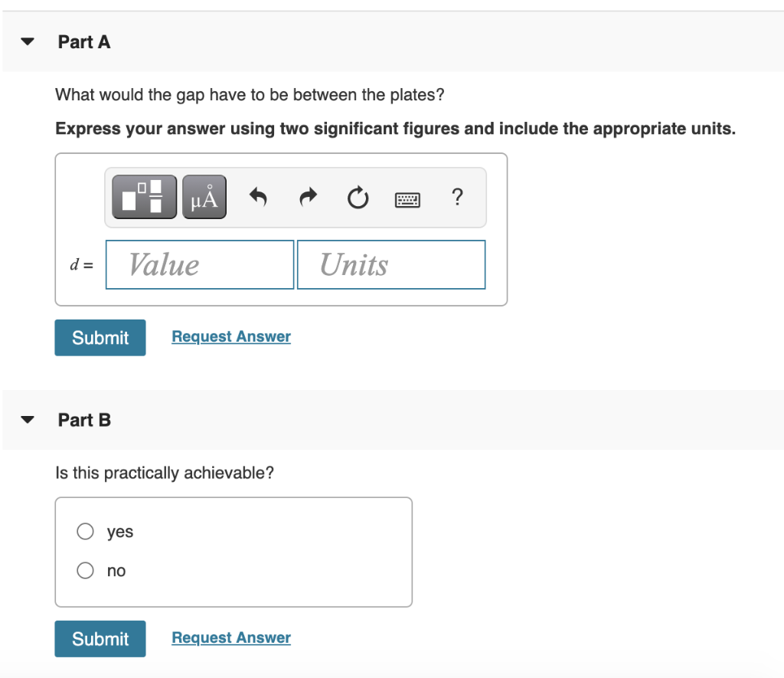Request Answer for Part B
Viewport: 784px width, 678px height.
pos(231,638)
